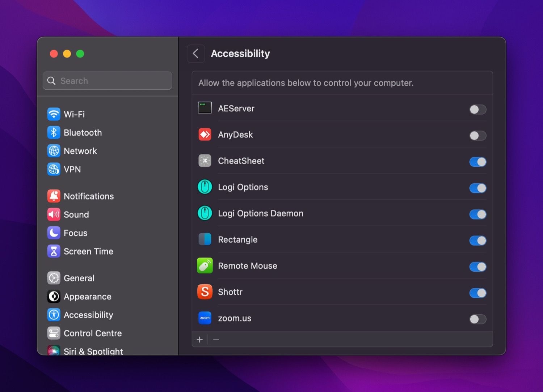Select the AnyDesk label
Screen dimensions: 543x392
click(x=235, y=135)
